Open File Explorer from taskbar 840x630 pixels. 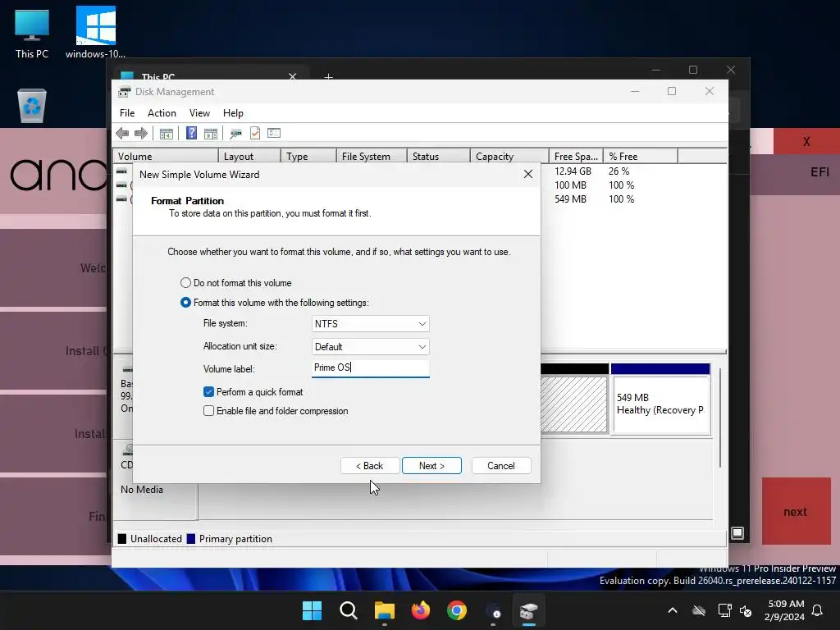point(384,610)
